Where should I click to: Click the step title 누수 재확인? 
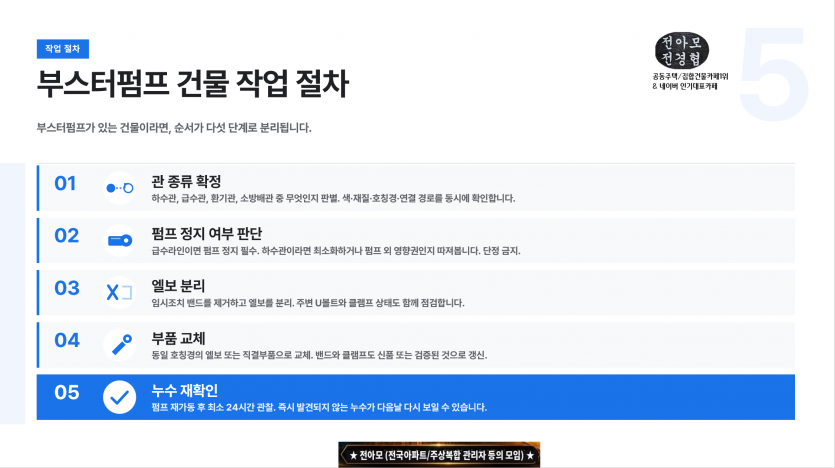coord(184,390)
